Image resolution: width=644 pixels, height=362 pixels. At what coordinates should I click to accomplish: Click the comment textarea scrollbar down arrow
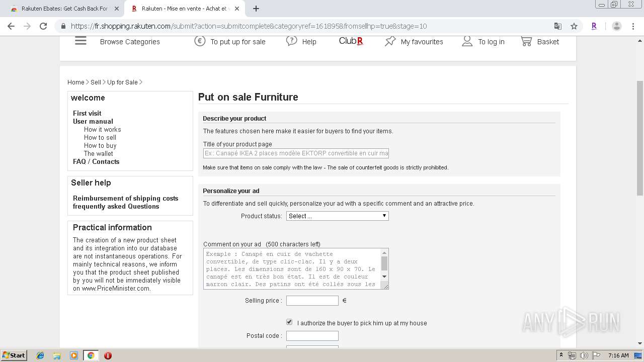384,277
